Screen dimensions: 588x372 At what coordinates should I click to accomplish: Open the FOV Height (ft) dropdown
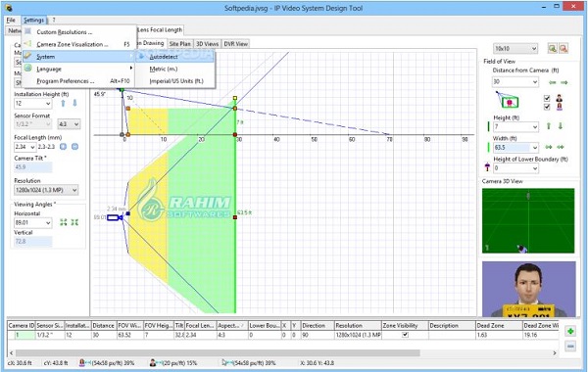tap(516, 126)
